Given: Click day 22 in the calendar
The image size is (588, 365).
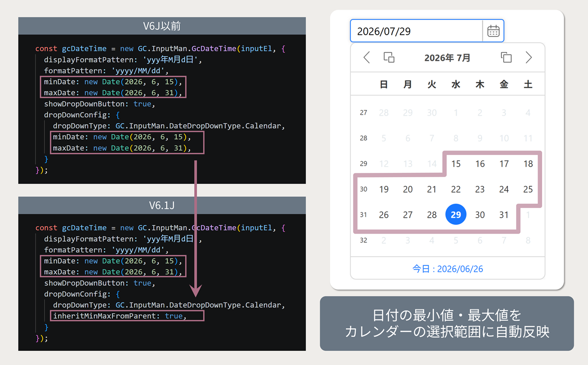Looking at the screenshot, I should coord(456,189).
